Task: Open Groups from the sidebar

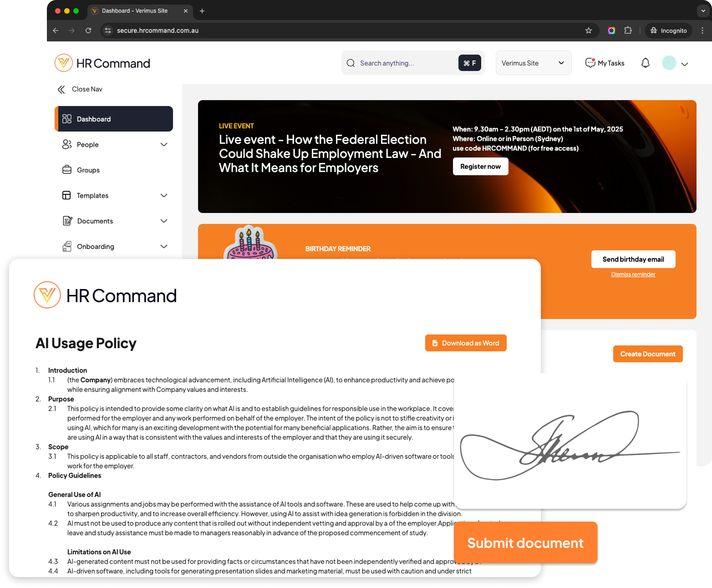Action: pos(88,170)
